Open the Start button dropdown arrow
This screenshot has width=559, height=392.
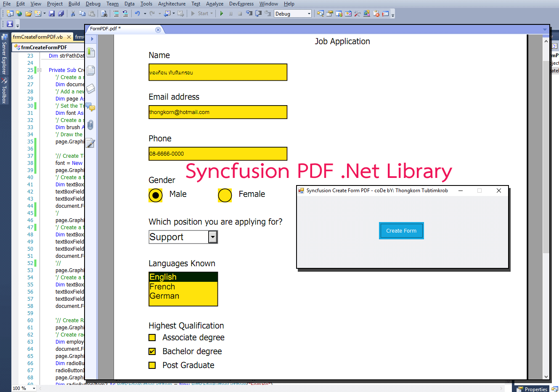click(x=212, y=13)
